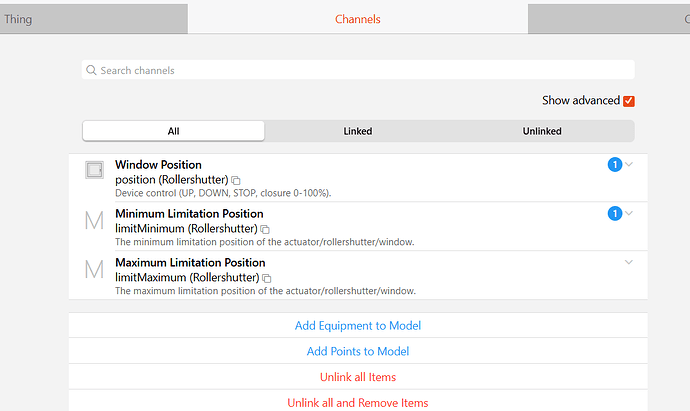The height and width of the screenshot is (411, 690).
Task: Disable the Show advanced checkbox
Action: tap(629, 101)
